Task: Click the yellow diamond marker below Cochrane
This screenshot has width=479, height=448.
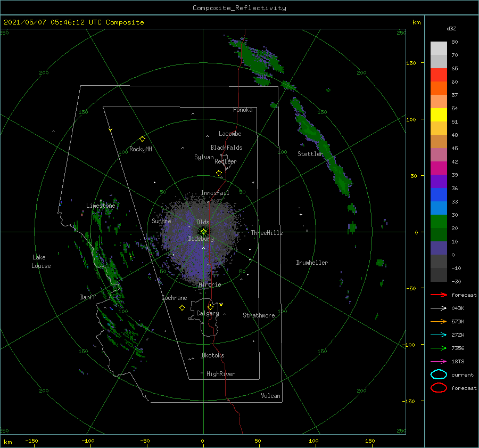Action: point(182,308)
